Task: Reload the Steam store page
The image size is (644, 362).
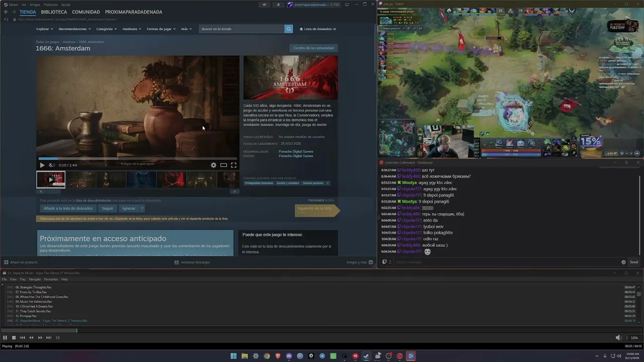Action: tap(6, 19)
